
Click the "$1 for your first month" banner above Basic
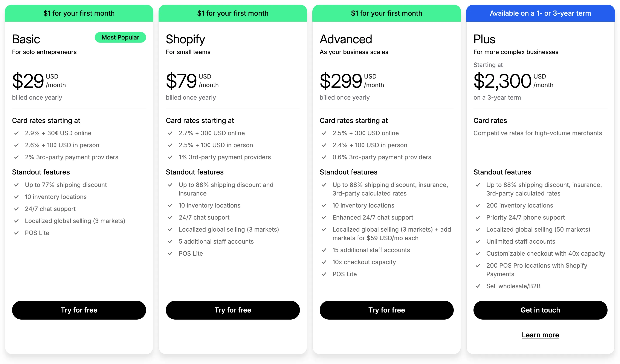click(79, 13)
